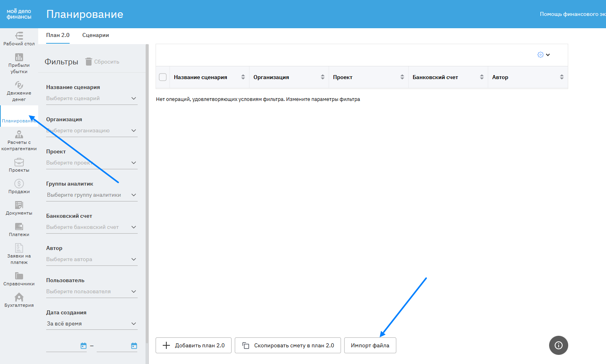Viewport: 606px width, 364px height.
Task: Open the start date calendar picker
Action: point(84,346)
